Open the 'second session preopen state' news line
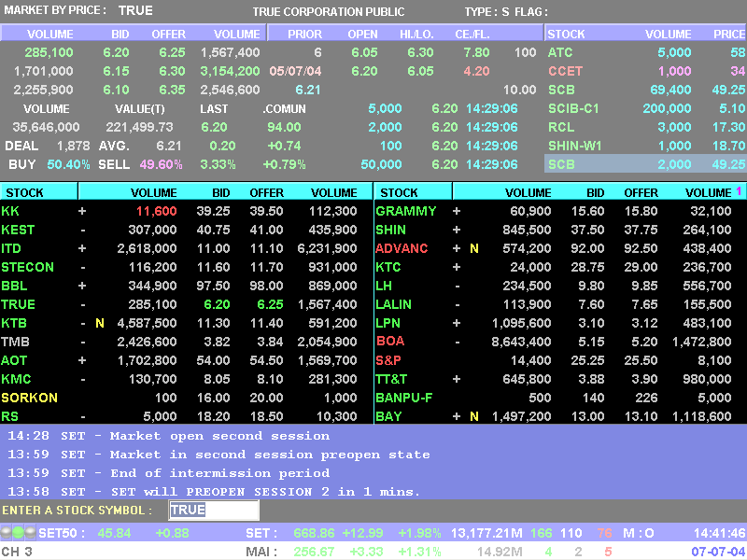747x560 pixels. click(219, 455)
